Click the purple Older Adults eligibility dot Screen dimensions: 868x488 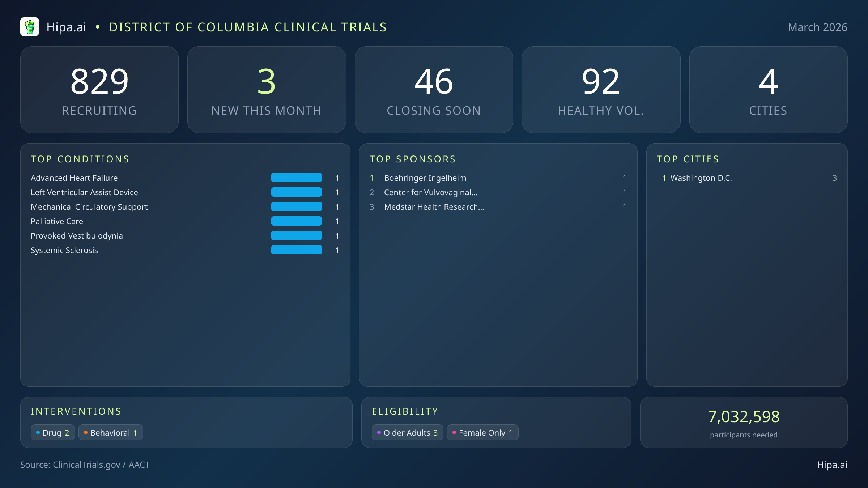[379, 432]
